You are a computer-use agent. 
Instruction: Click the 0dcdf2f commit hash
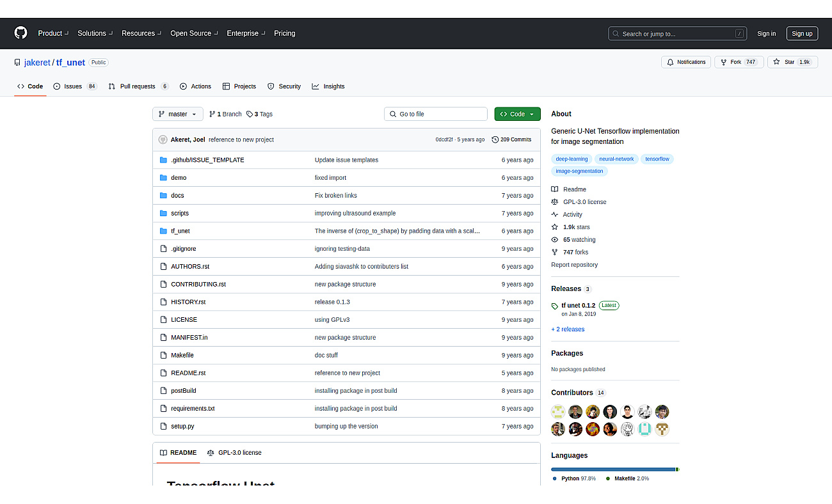[444, 139]
